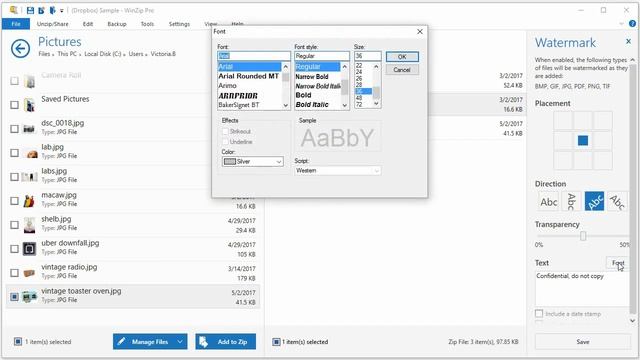Tick the dsc_0018.jpg checkbox

click(14, 129)
